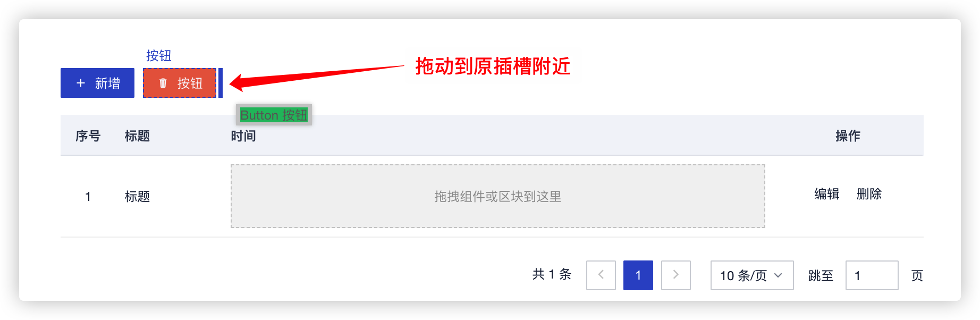980x320 pixels.
Task: Click the chevron in page size selector
Action: tap(778, 275)
